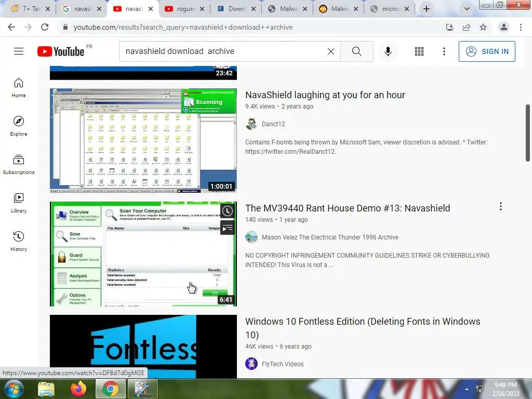
Task: Visit the FlyTech Videos channel name
Action: [x=283, y=364]
